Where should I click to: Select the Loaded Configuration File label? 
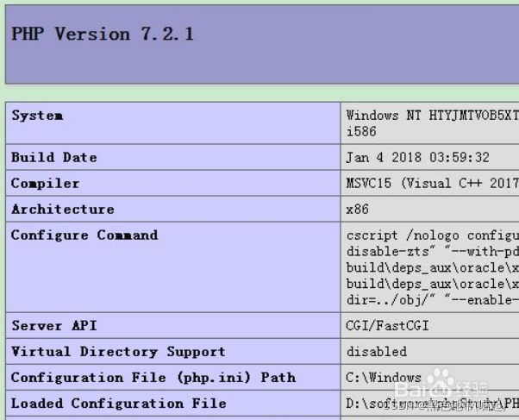pyautogui.click(x=118, y=404)
